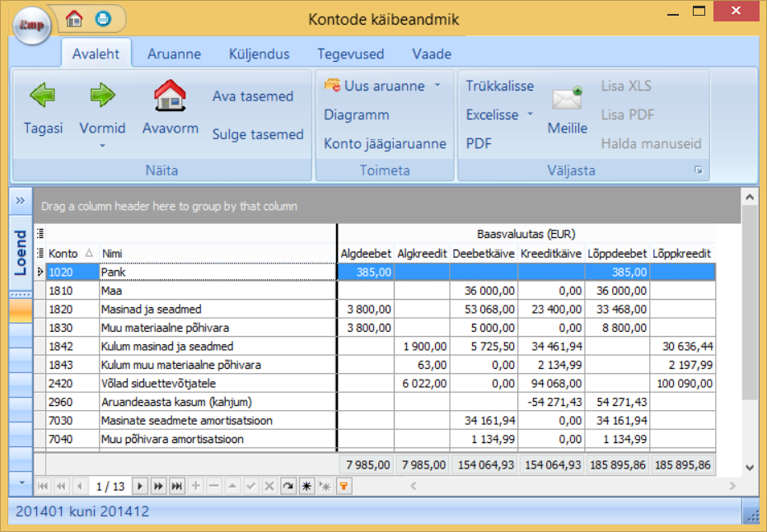Click the orange filter icon in the navigator
This screenshot has height=532, width=767.
click(x=344, y=487)
